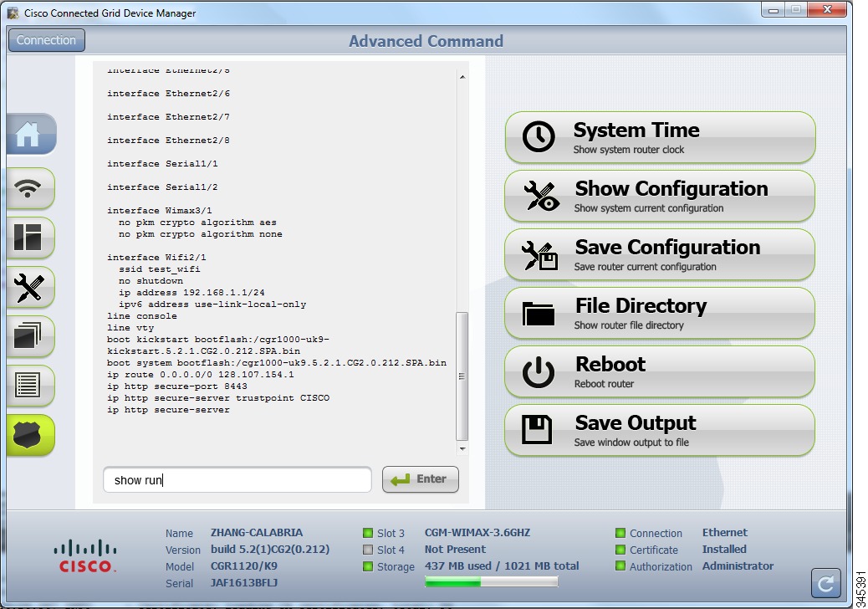This screenshot has height=609, width=868.
Task: Open the File Directory button
Action: point(659,313)
